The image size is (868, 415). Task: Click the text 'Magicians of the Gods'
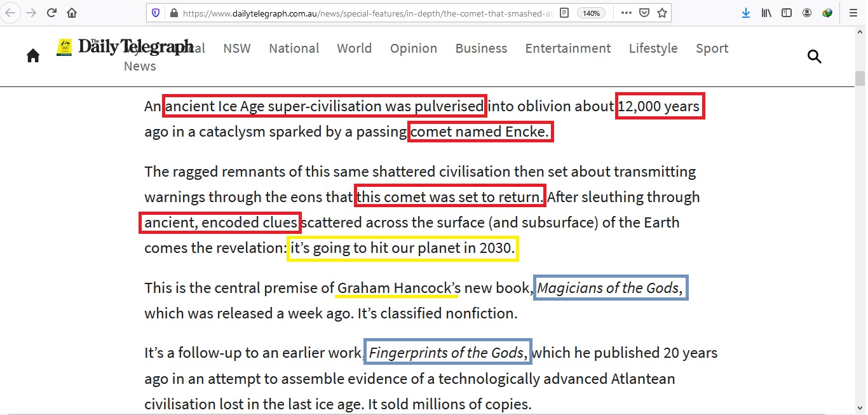click(608, 288)
